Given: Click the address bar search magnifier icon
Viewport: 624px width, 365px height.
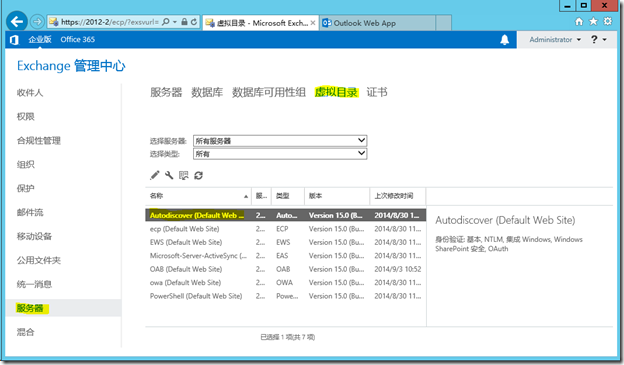Looking at the screenshot, I should [x=166, y=22].
